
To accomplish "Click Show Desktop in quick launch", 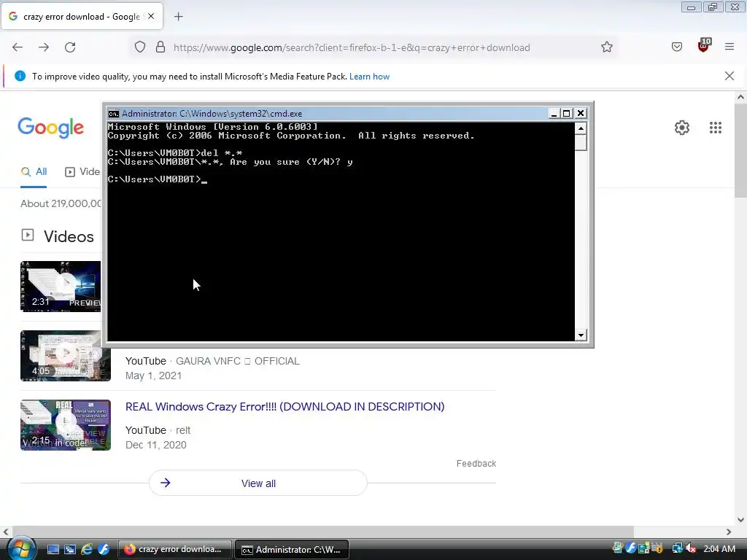I will (53, 550).
